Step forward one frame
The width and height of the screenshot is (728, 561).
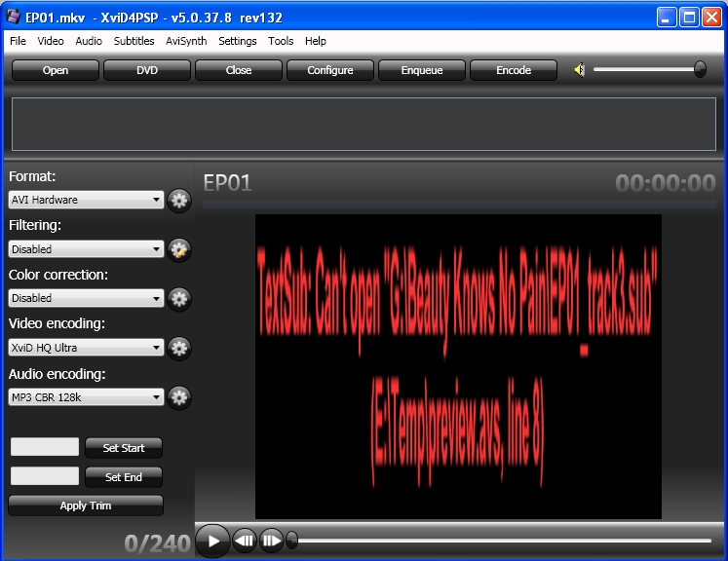[x=271, y=542]
